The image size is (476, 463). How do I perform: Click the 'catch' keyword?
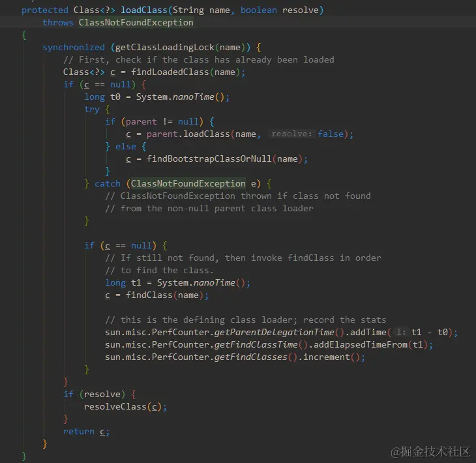pyautogui.click(x=108, y=184)
